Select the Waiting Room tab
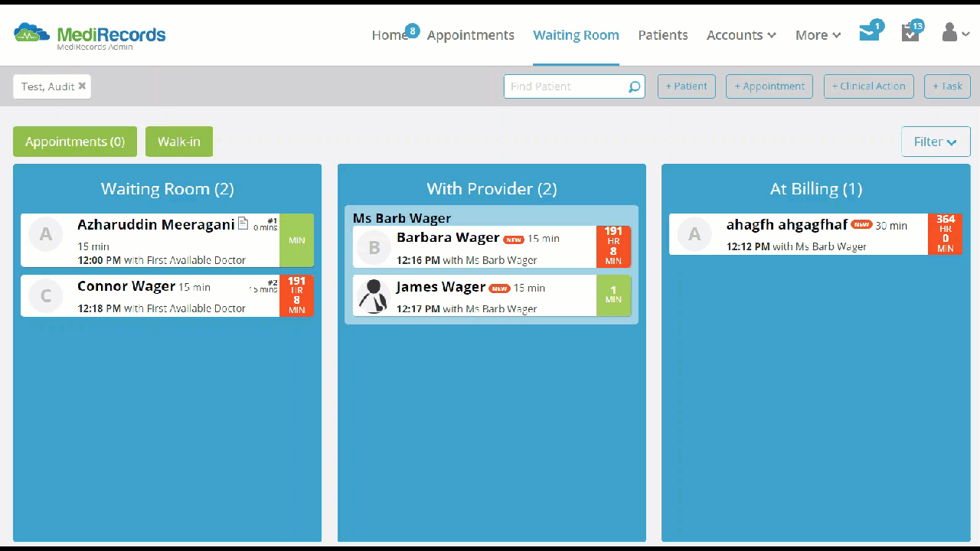 coord(576,35)
